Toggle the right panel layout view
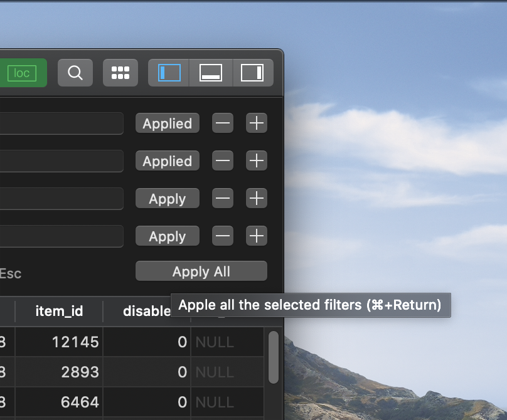 (x=253, y=72)
